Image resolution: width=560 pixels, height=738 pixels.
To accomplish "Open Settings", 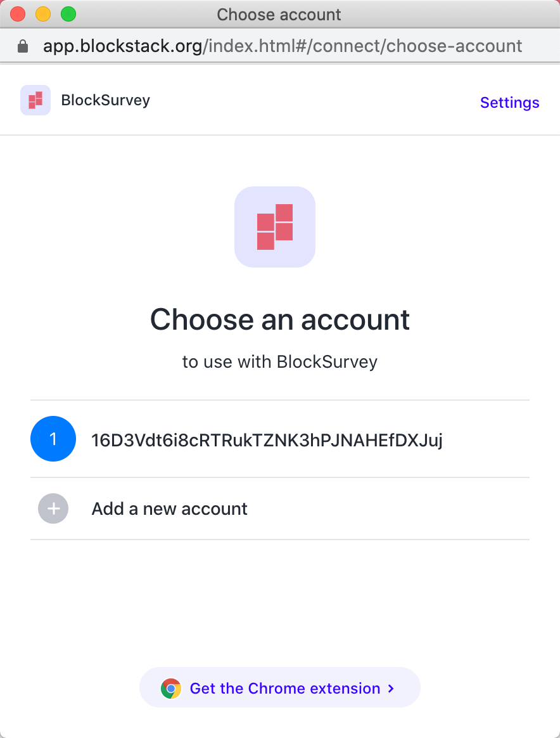I will [x=509, y=102].
